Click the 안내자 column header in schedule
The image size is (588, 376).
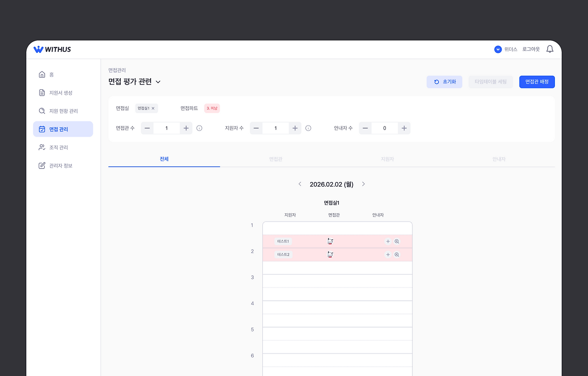pos(378,215)
